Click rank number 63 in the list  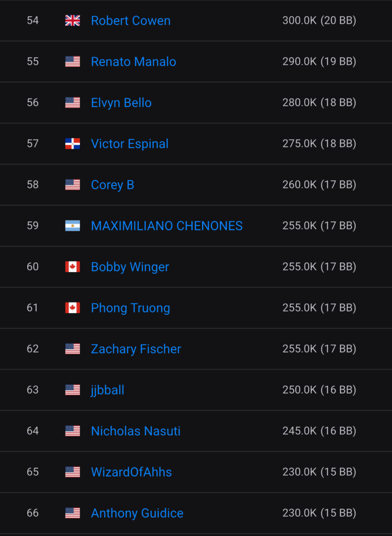[32, 390]
